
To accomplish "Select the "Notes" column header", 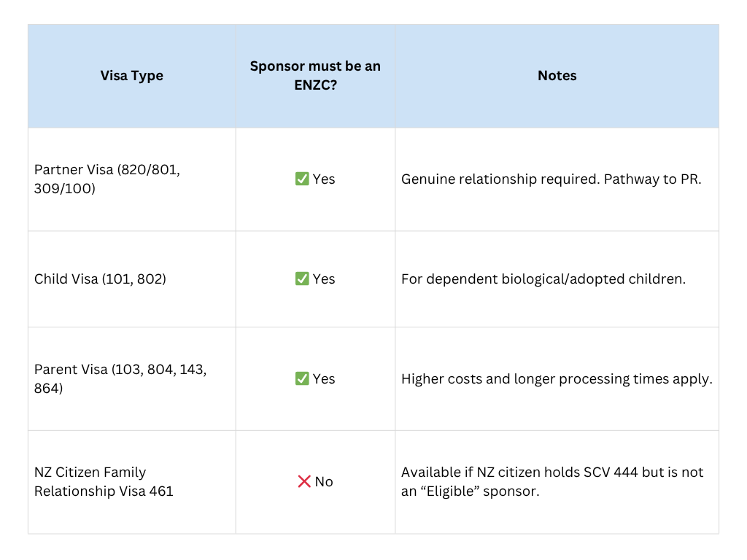I will (x=557, y=76).
